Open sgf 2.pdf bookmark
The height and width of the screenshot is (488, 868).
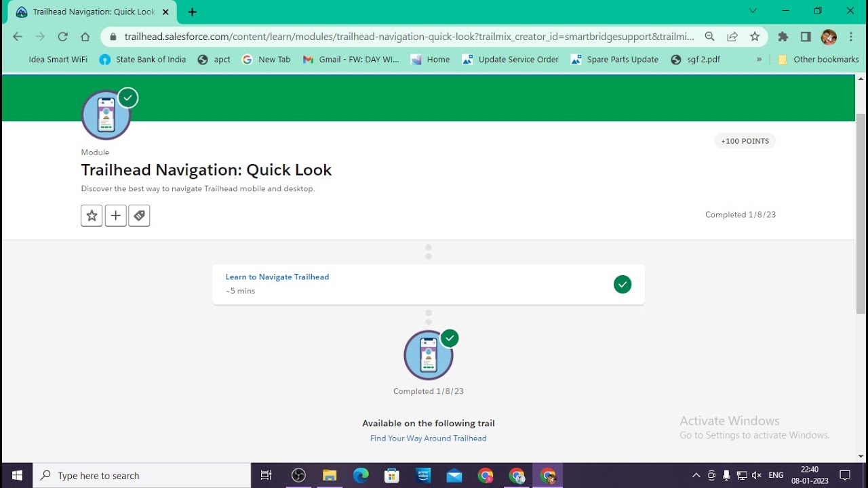tap(695, 59)
